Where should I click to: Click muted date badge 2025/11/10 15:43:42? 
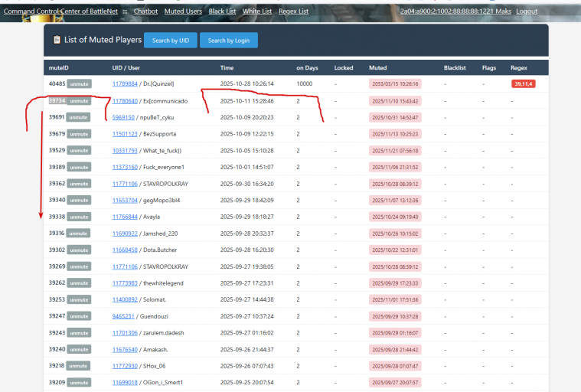point(395,101)
